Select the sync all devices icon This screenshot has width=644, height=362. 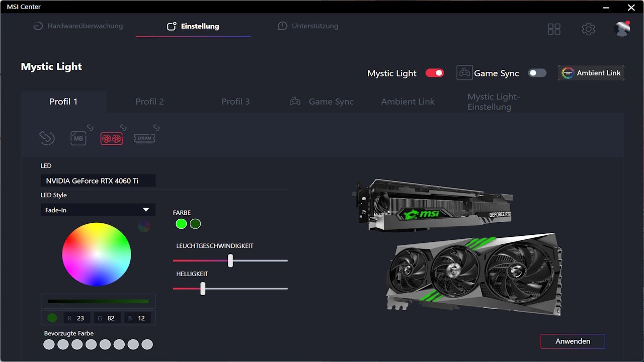pos(47,138)
